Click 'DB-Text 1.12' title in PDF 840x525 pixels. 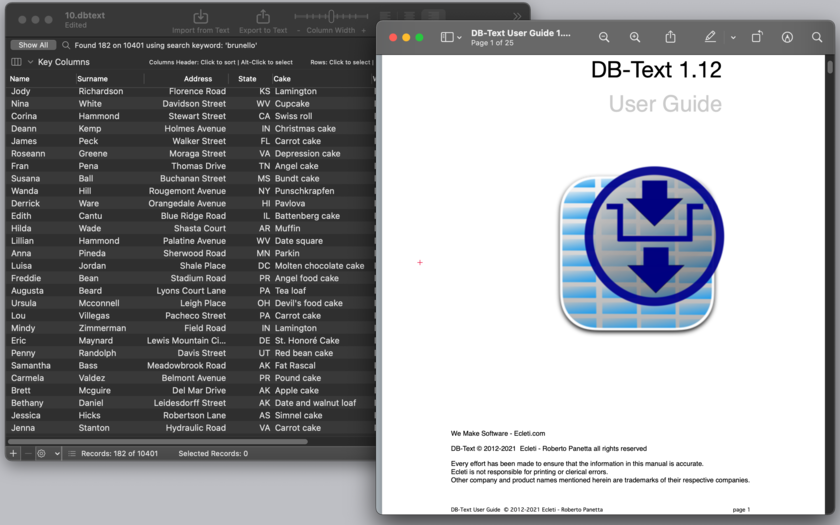656,70
